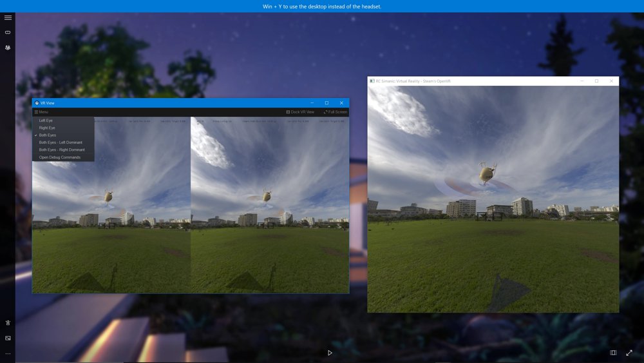Click Full Screen in the VR View toolbar
Viewport: 644px width, 363px height.
336,112
